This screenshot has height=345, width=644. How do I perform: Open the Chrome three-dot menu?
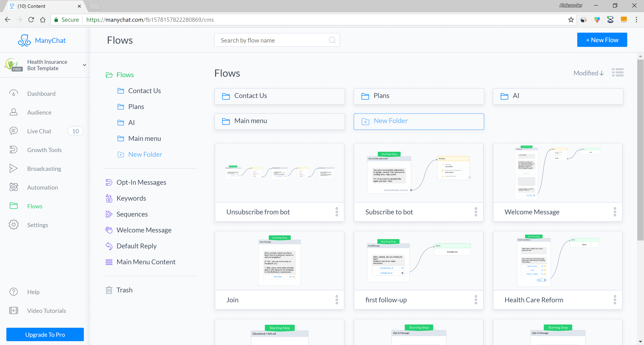point(636,19)
